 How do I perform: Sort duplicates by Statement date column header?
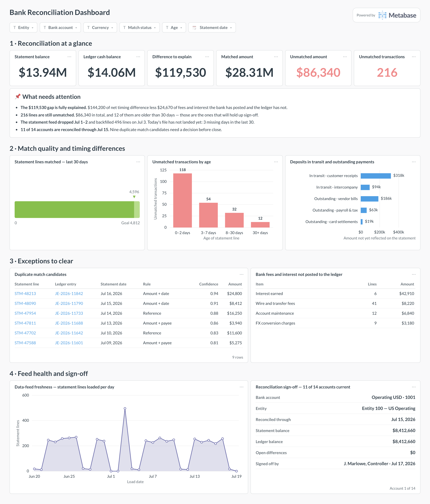(x=114, y=284)
